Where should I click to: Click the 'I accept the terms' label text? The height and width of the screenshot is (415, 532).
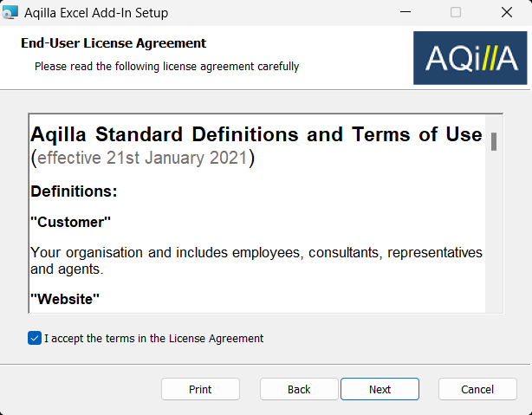click(x=153, y=339)
